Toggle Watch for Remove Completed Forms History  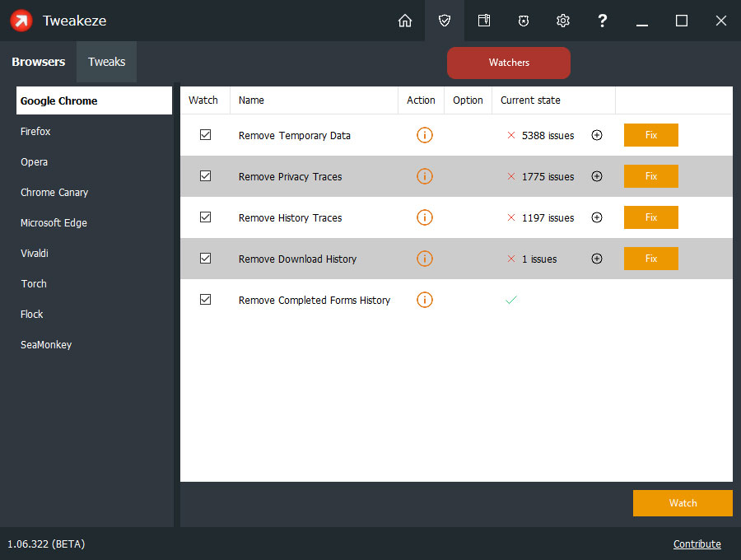click(205, 299)
